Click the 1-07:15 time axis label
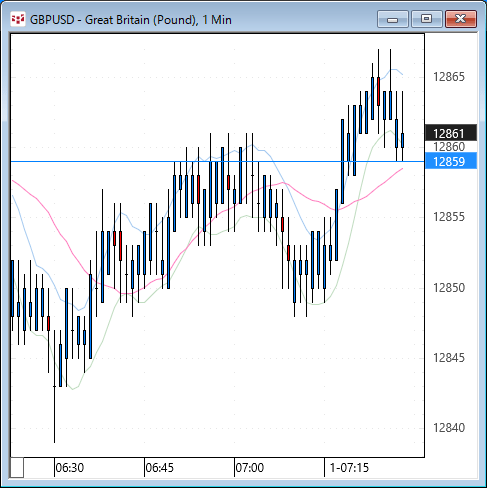Image resolution: width=487 pixels, height=488 pixels. tap(349, 468)
